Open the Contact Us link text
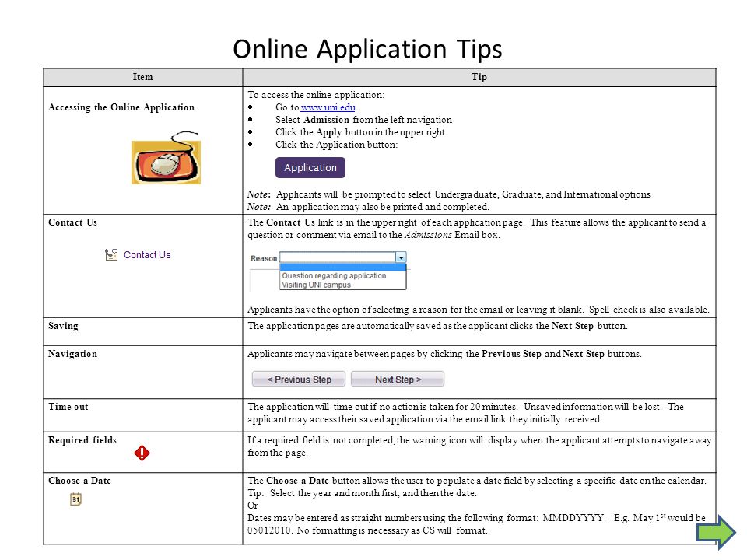 [147, 255]
